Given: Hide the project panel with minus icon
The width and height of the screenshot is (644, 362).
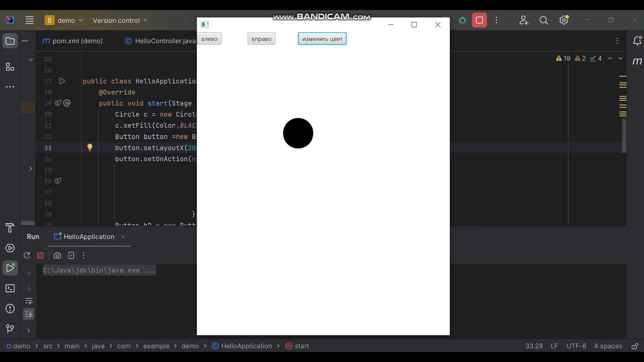Looking at the screenshot, I should click(x=25, y=41).
